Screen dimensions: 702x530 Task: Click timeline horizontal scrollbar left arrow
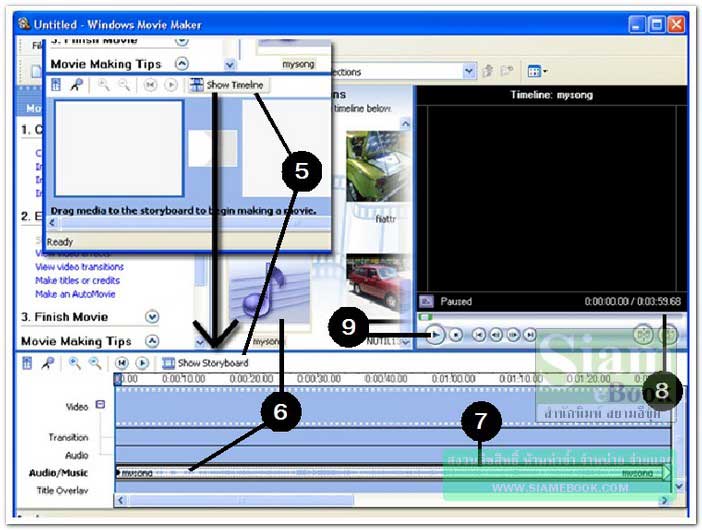point(120,500)
